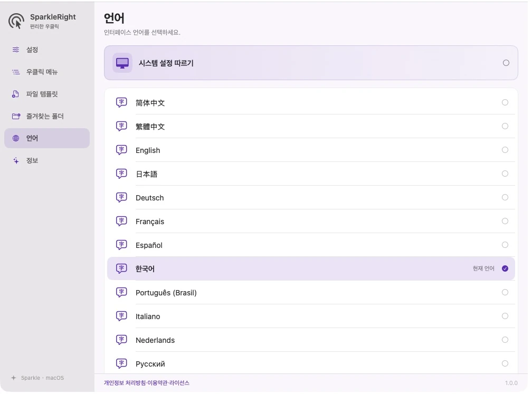Screen dimensions: 532x394
Task: Open the 우클릭 메뉴 sidebar section
Action: (47, 72)
